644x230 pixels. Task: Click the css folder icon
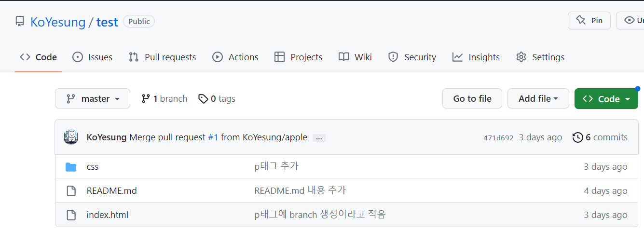71,167
